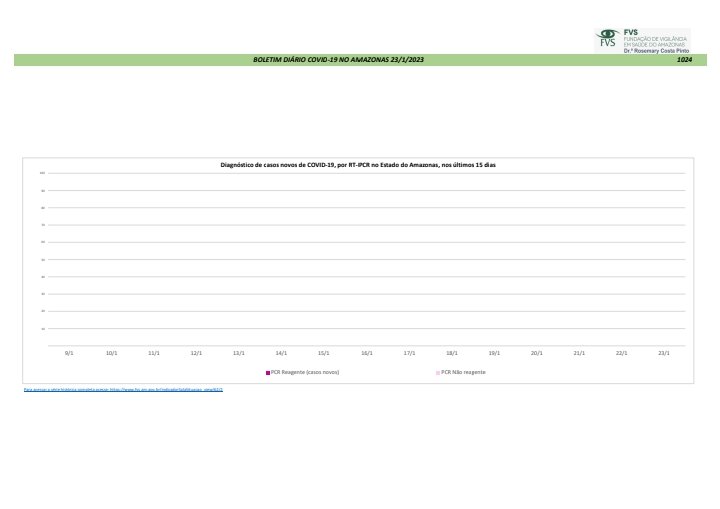Click the Dra Rosemary Costa Pinto name text
Screen dimensions: 720x509
click(x=657, y=50)
